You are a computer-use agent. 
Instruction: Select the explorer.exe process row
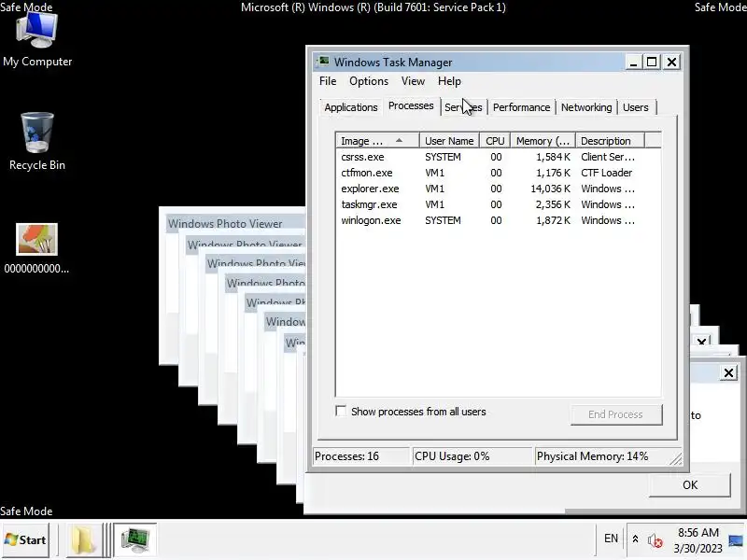pyautogui.click(x=498, y=189)
